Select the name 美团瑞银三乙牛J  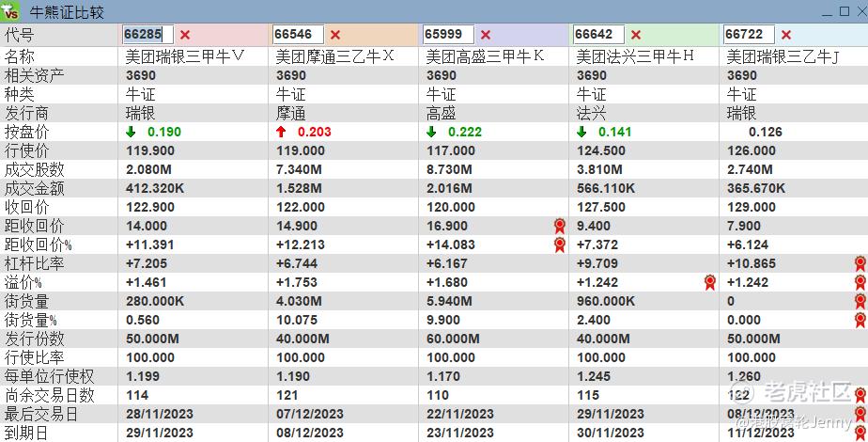pos(783,56)
